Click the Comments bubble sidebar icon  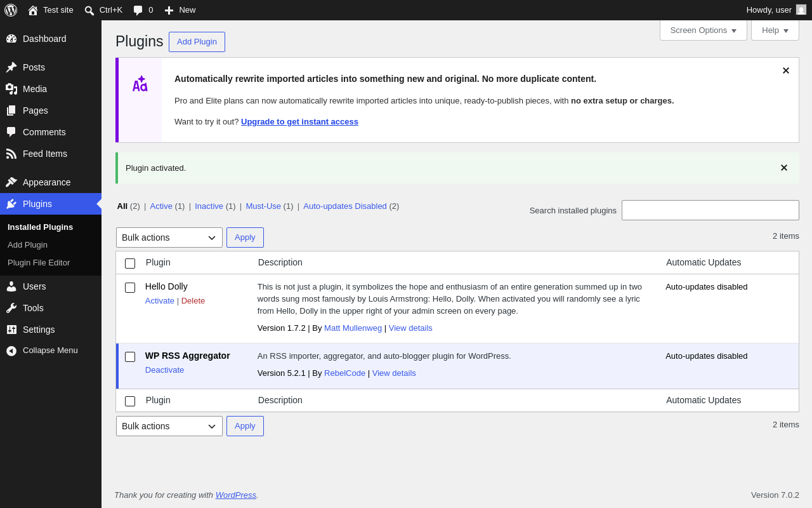pos(11,132)
